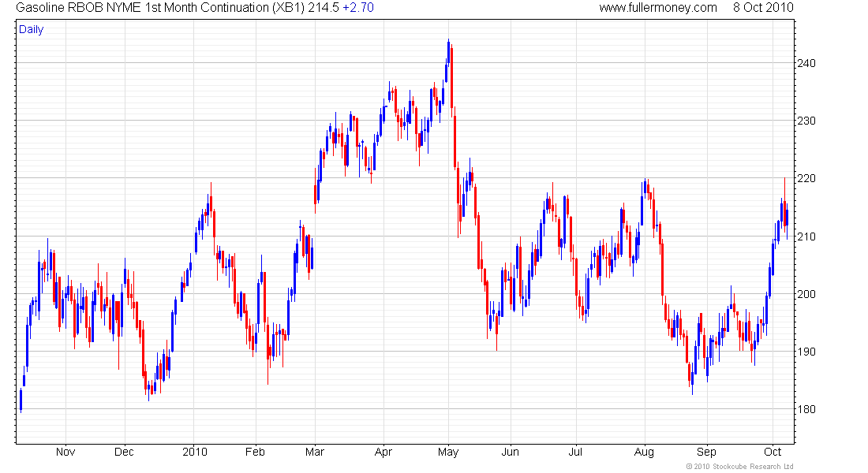Click the price change value +2.70

click(x=358, y=8)
